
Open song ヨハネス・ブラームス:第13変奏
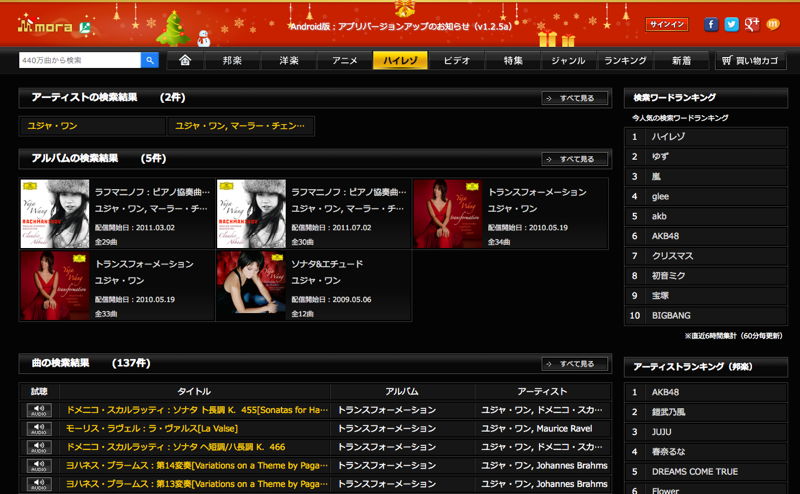coord(197,484)
